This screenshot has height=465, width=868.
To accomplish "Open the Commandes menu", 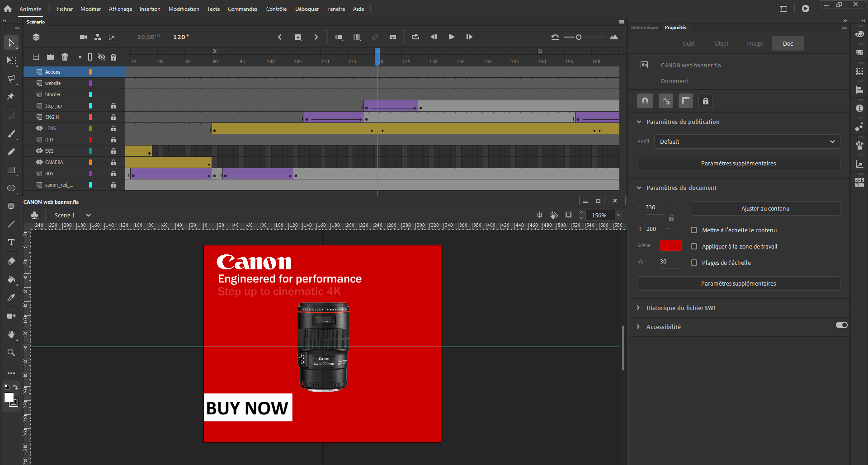I will click(x=242, y=9).
